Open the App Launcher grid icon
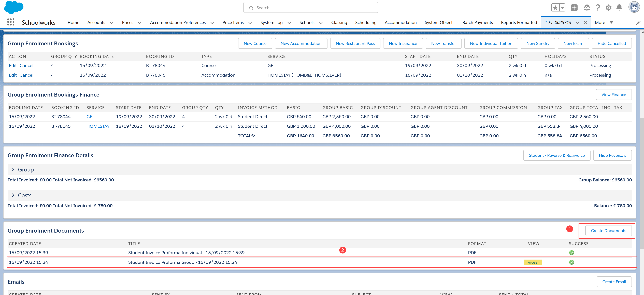 pos(11,22)
